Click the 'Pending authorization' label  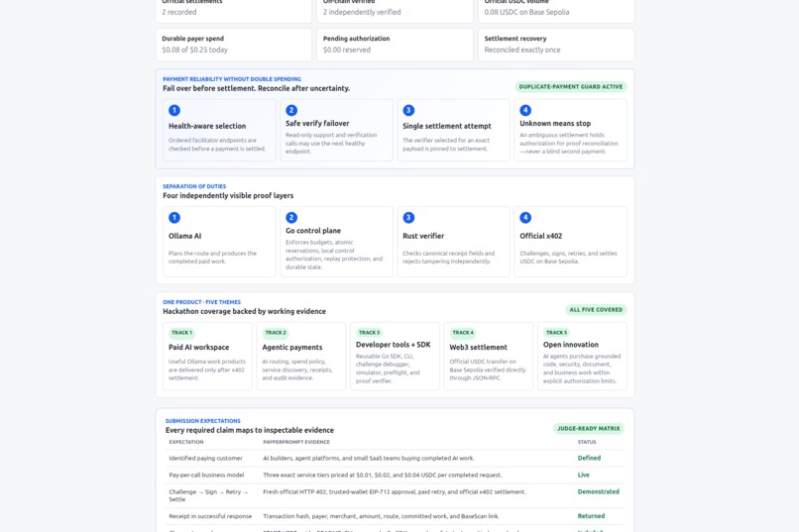(x=356, y=39)
